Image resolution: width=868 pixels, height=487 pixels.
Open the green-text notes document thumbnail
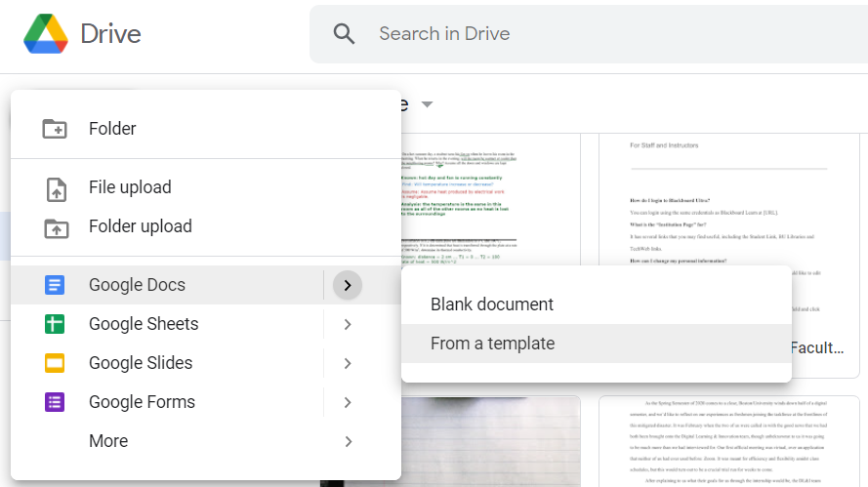click(491, 199)
